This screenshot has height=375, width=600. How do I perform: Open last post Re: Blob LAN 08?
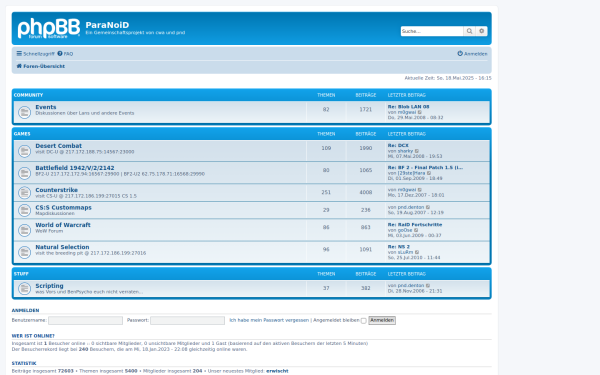(408, 107)
